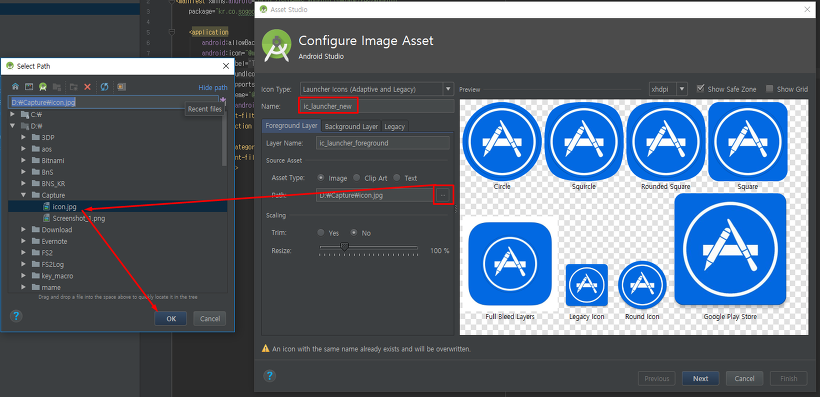Open path browse button (...)
820x397 pixels.
(442, 195)
